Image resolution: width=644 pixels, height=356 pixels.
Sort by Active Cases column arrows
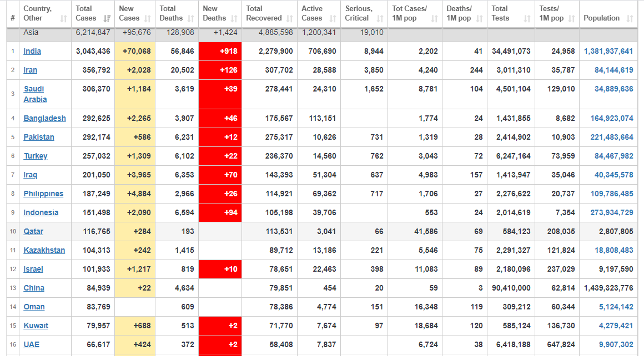(333, 18)
